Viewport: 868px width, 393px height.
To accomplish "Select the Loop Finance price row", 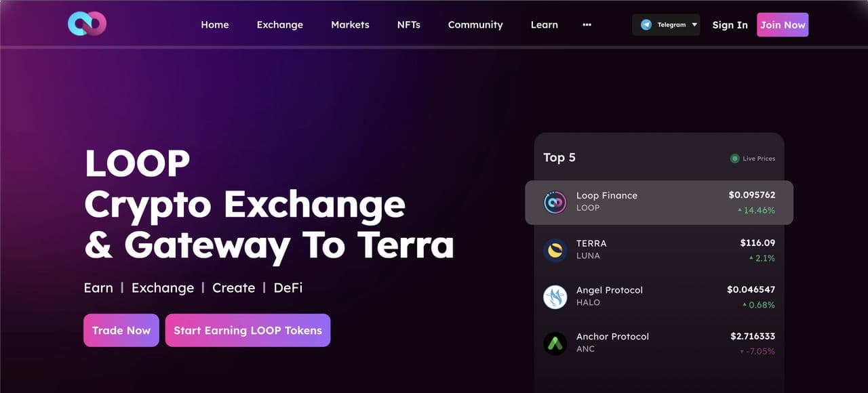I will click(659, 202).
